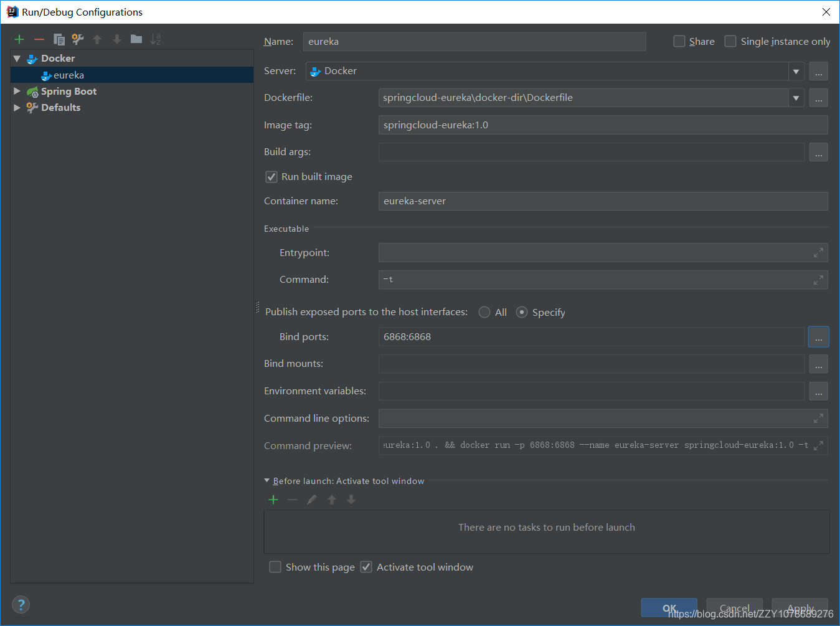Collapse the Docker tree node
Viewport: 840px width, 626px height.
point(17,59)
